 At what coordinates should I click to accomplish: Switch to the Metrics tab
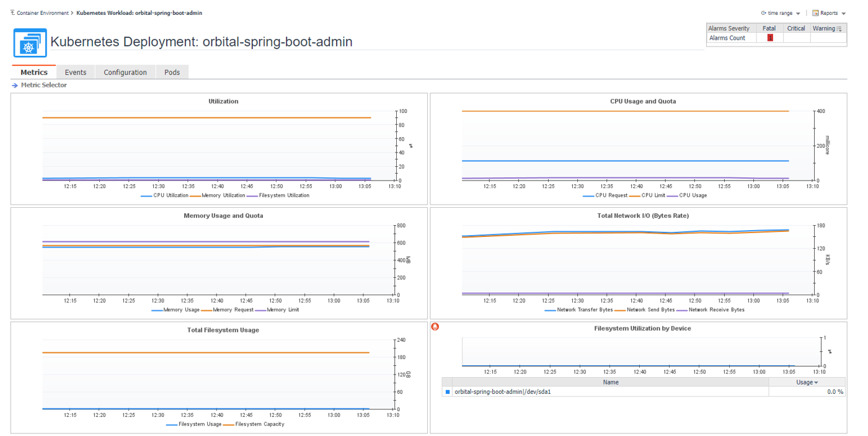pos(34,72)
